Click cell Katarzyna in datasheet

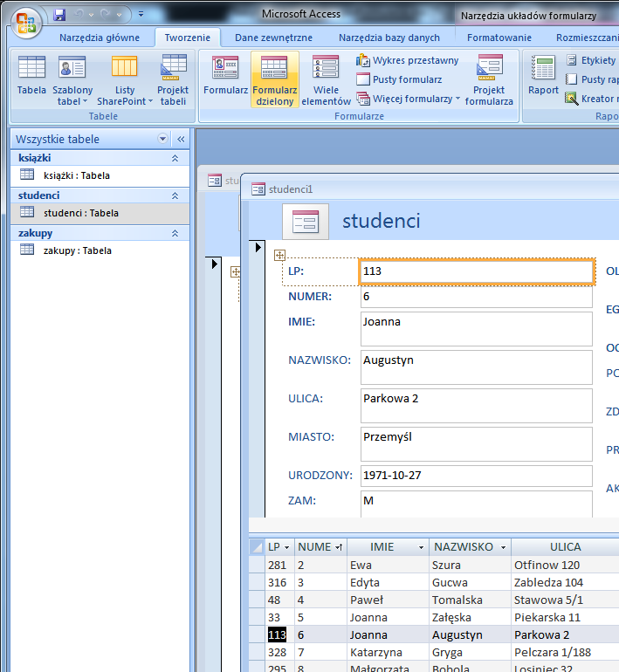388,652
